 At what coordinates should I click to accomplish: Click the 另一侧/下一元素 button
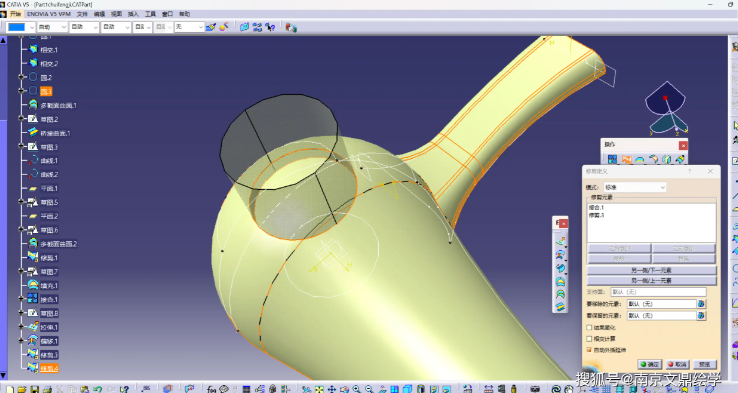pos(651,270)
